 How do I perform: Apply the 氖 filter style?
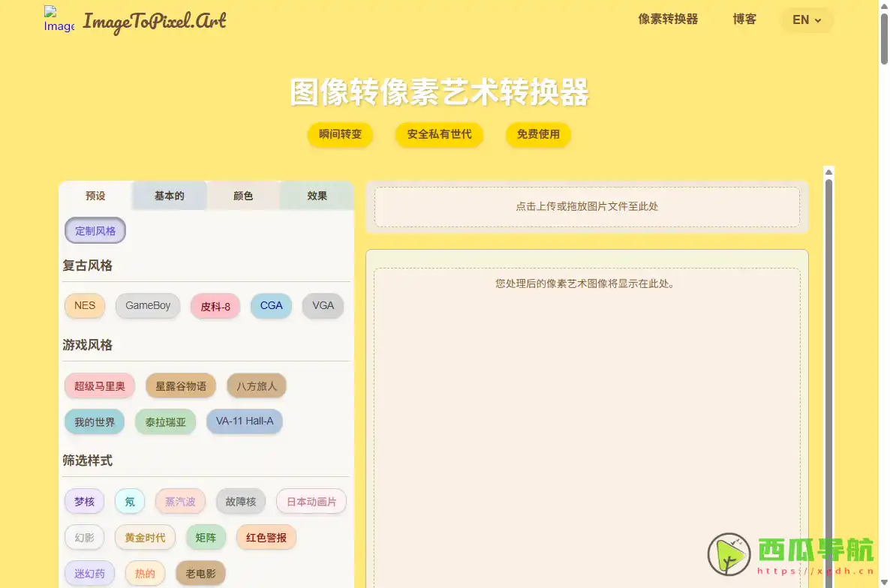[130, 501]
